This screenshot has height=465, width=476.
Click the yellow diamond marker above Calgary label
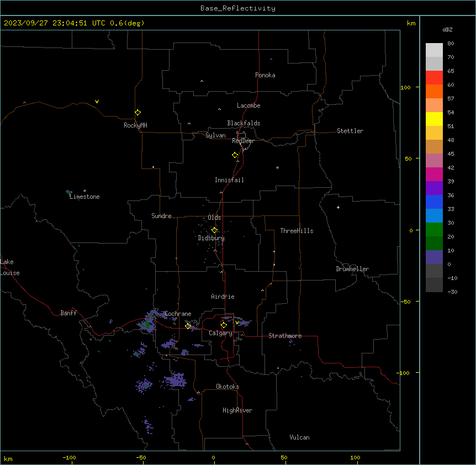point(224,325)
